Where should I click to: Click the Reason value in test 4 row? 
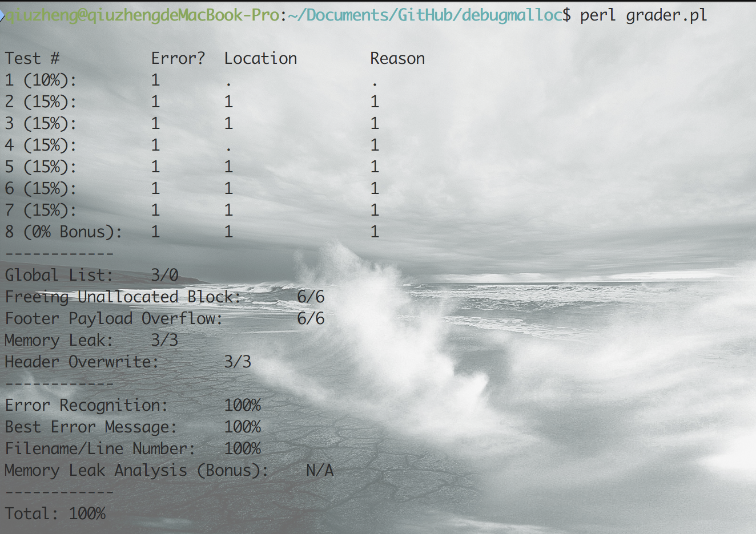click(x=375, y=145)
